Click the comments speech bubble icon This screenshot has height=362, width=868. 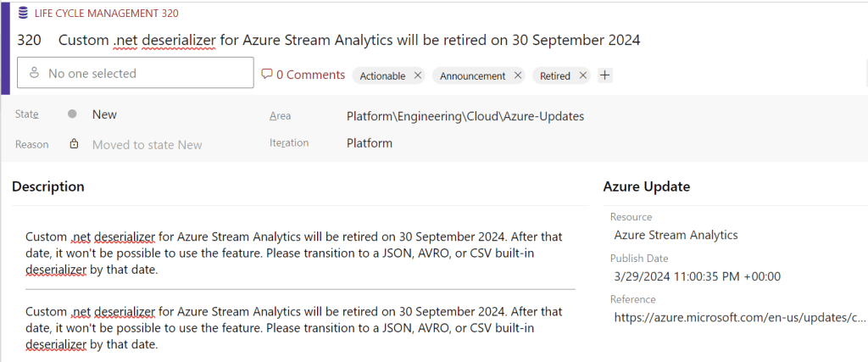(267, 75)
